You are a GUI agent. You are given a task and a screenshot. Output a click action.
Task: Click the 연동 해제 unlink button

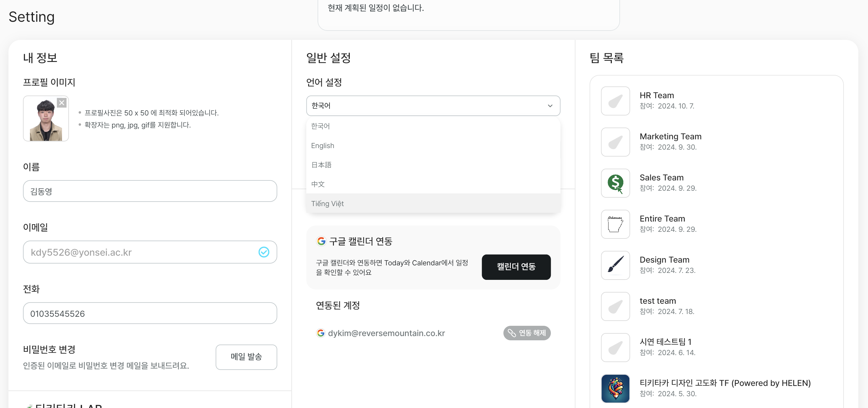(x=527, y=333)
